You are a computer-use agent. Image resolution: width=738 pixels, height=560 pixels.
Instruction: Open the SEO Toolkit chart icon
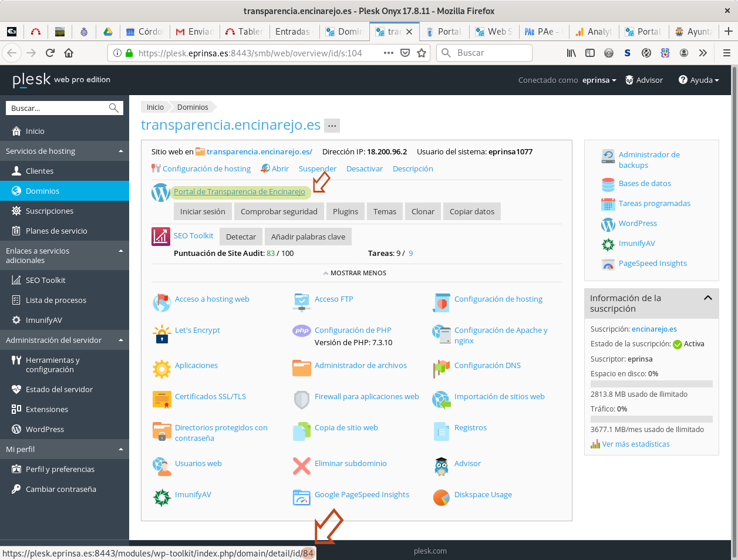pyautogui.click(x=161, y=237)
